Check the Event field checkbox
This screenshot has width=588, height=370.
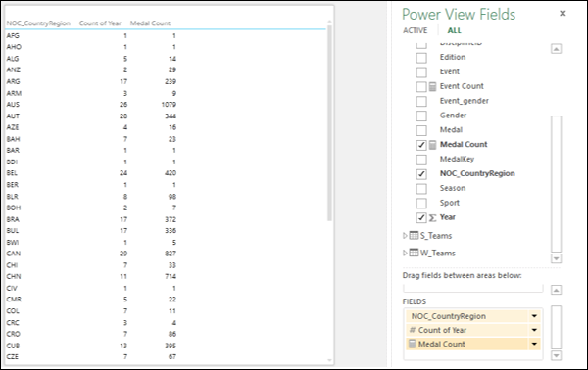point(421,72)
